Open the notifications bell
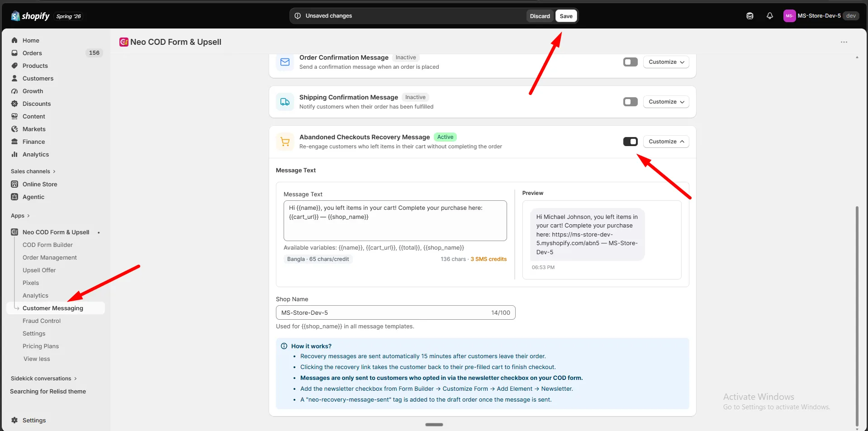Image resolution: width=868 pixels, height=431 pixels. (770, 16)
